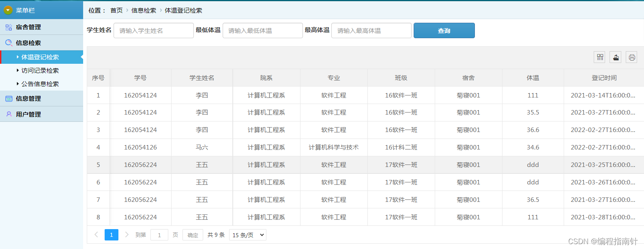Viewport: 644px width, 249px height.
Task: Click the 查询 search button
Action: click(444, 30)
